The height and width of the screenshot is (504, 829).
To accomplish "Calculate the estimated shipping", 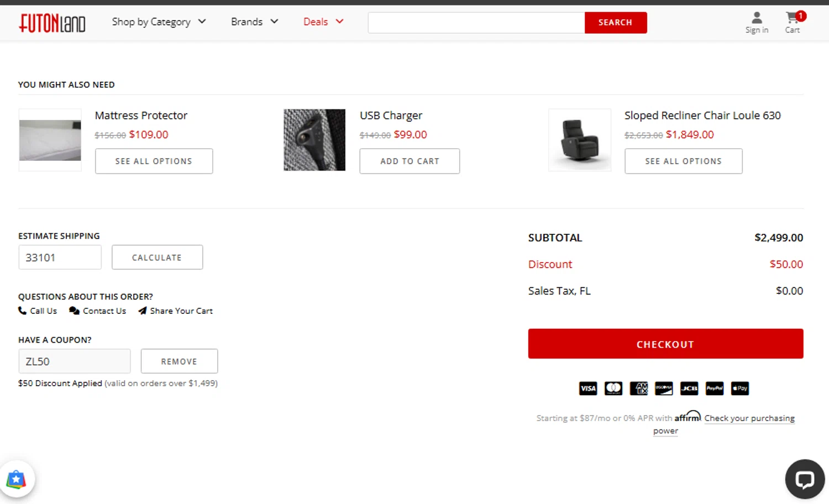I will point(157,258).
